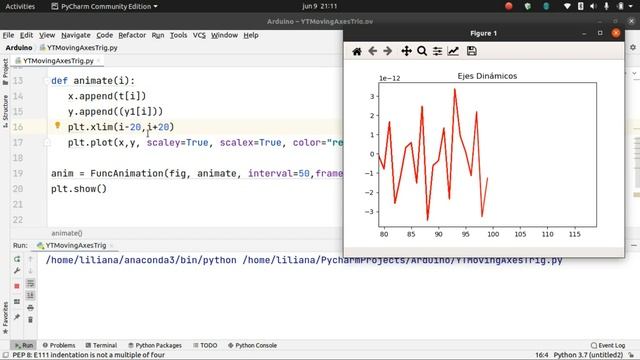640x360 pixels.
Task: Open the Code menu
Action: 104,35
